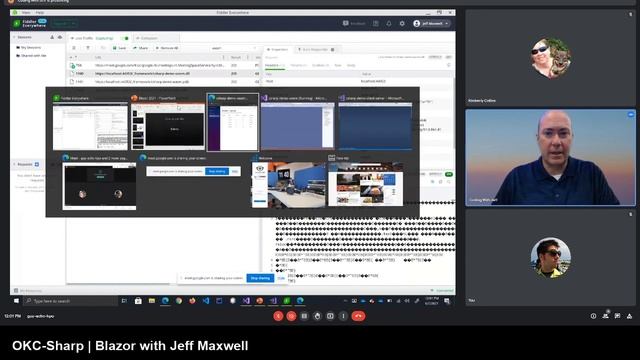Click the add icon beside Requests
The image size is (640, 360).
(37, 164)
